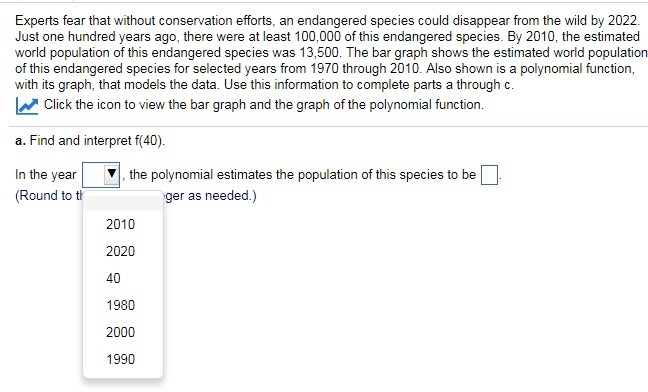Select the blank top dropdown entry
This screenshot has width=648, height=392.
click(123, 202)
